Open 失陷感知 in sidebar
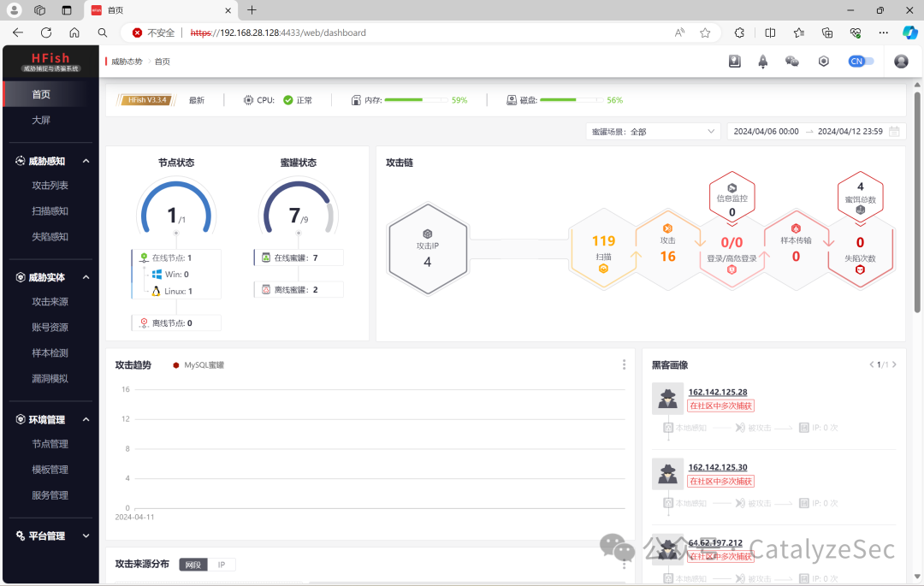This screenshot has width=924, height=586. coord(50,237)
